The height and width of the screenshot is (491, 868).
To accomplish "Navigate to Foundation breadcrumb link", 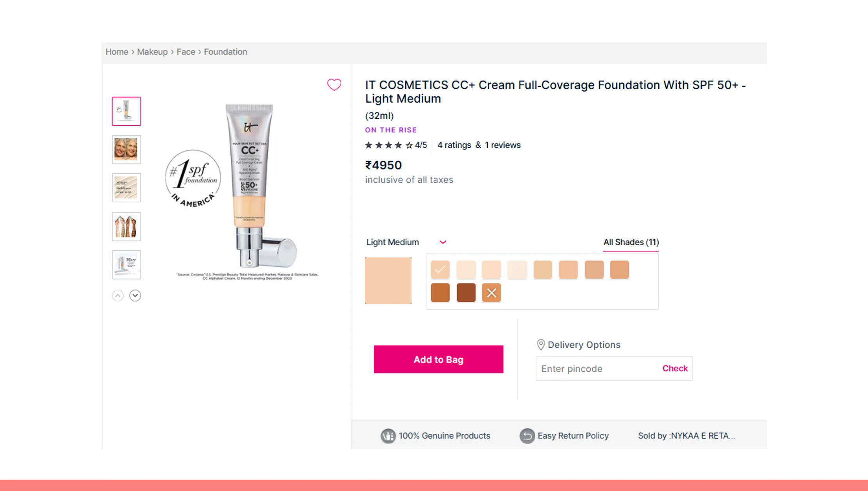I will (x=225, y=52).
